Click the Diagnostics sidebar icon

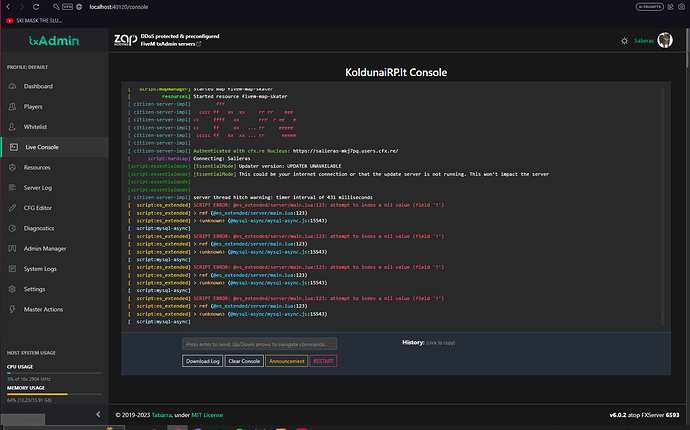coord(11,228)
